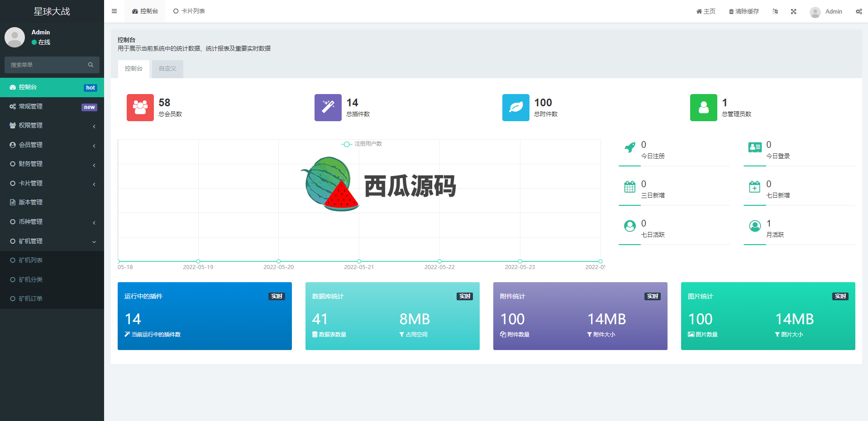Click the search magnifier icon in sidebar
The width and height of the screenshot is (868, 421).
point(91,65)
